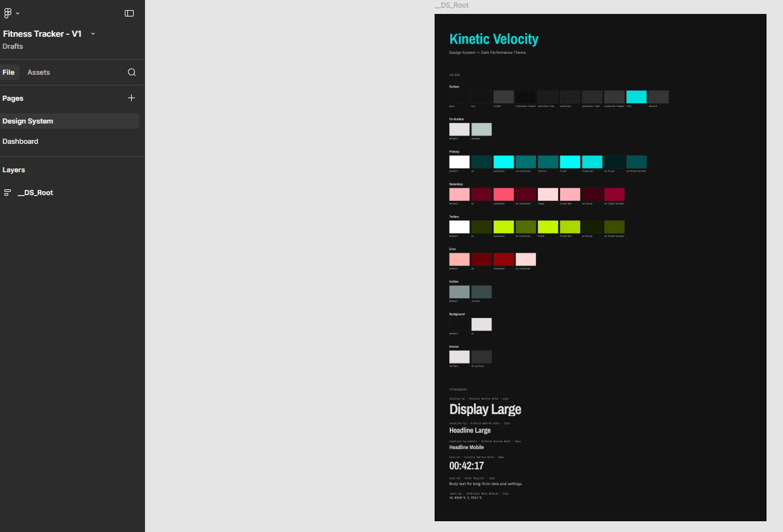The height and width of the screenshot is (532, 783).
Task: Switch to the Assets tab
Action: [39, 72]
